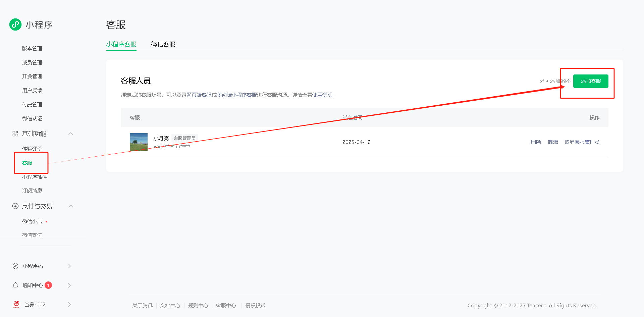Click the 当养-002 account avatar icon

pyautogui.click(x=16, y=304)
